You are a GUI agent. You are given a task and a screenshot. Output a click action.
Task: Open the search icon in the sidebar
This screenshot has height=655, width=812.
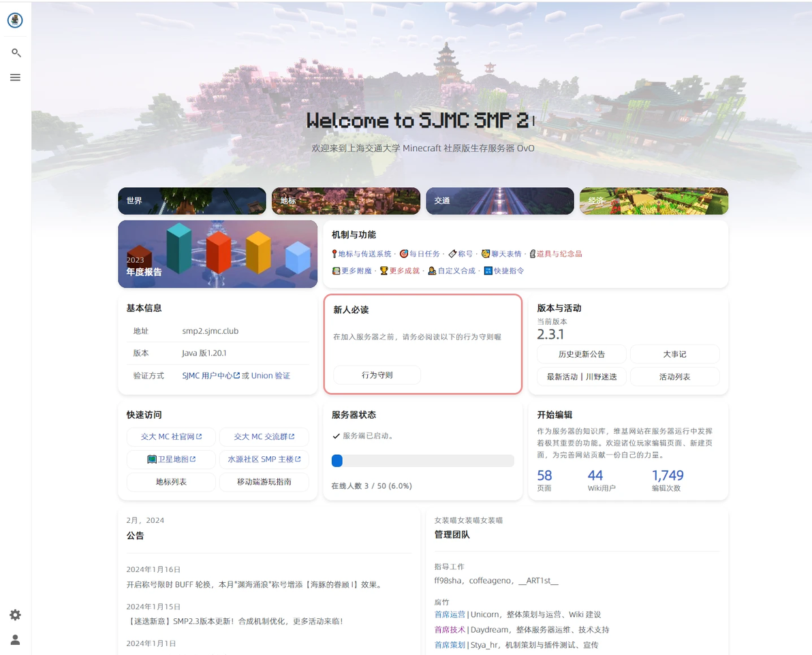point(16,53)
